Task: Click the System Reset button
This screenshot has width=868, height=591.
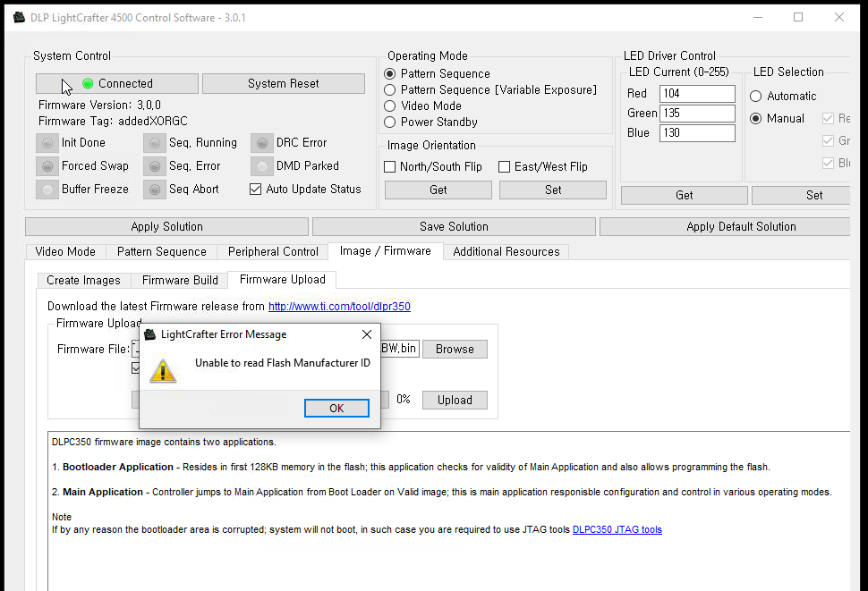Action: point(284,83)
